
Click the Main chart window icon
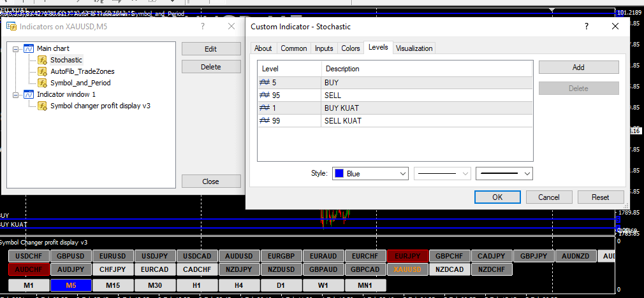pyautogui.click(x=29, y=48)
